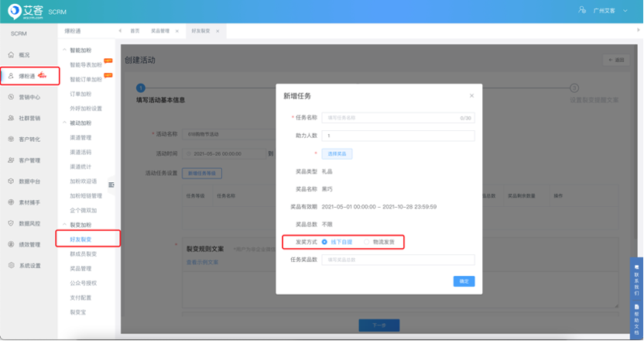Select the 物流发货 radio option

point(367,242)
